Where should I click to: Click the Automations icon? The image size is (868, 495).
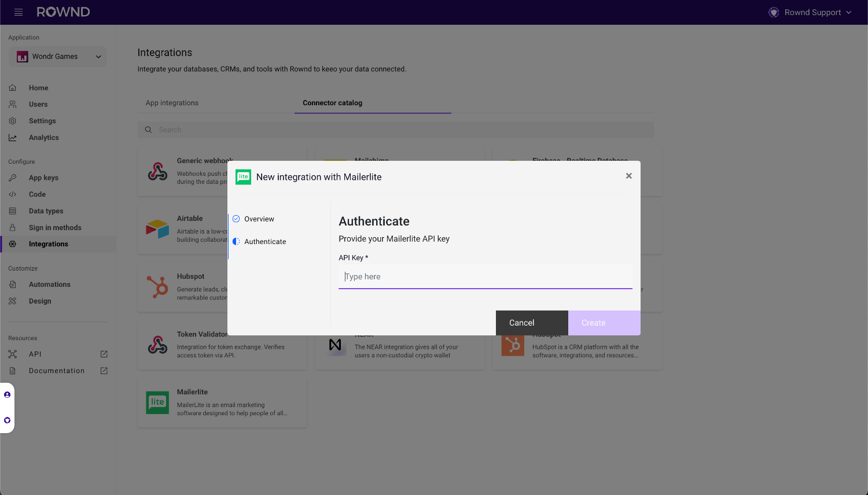coord(13,285)
